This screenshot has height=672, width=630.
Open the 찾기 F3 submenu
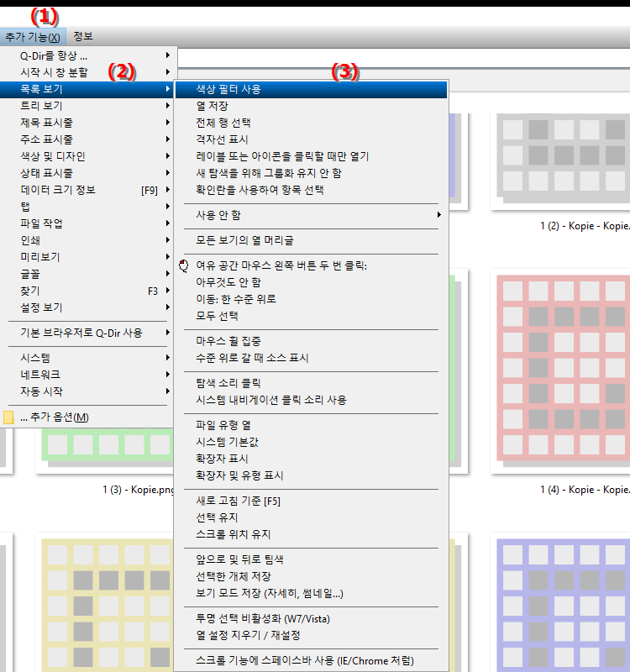[x=88, y=291]
